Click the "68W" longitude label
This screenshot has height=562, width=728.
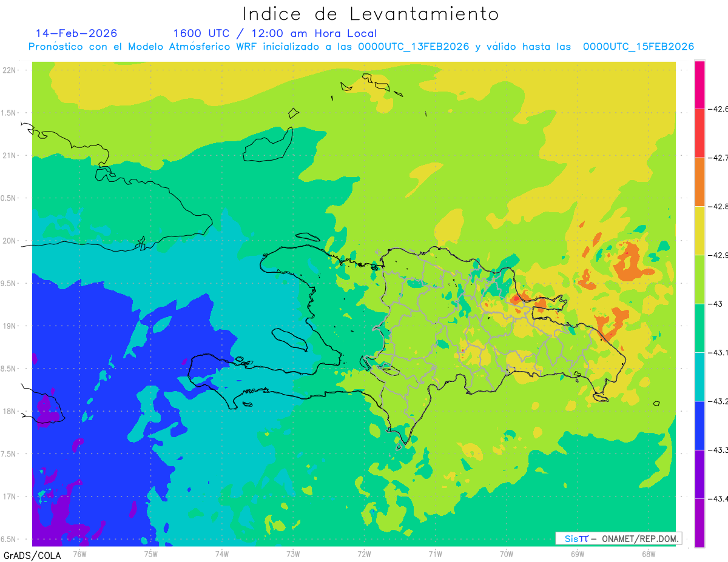648,554
